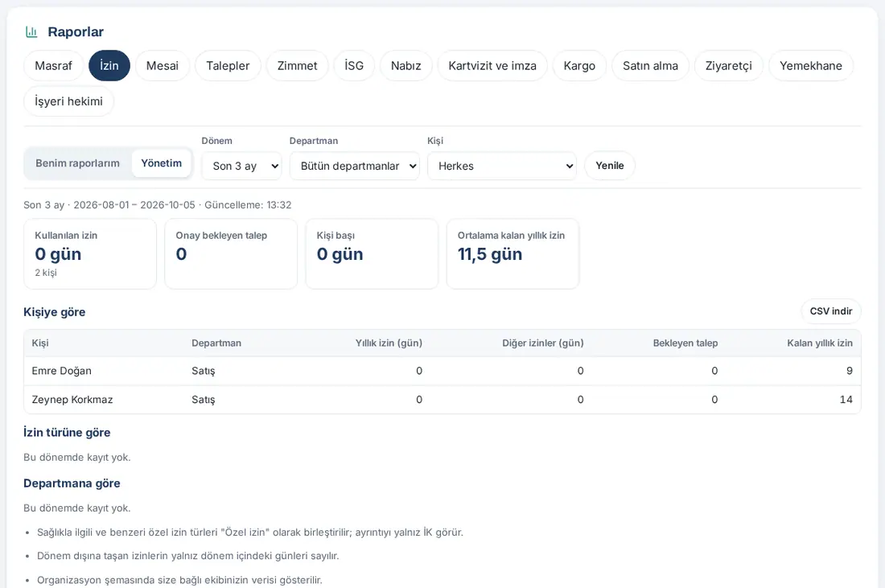This screenshot has width=885, height=588.
Task: Click the Raporlar page title
Action: point(76,32)
